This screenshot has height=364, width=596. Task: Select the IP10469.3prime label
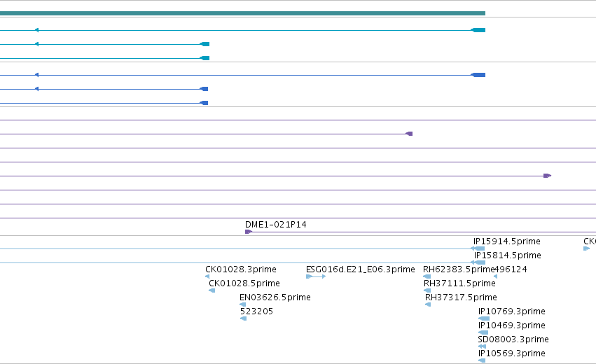point(512,325)
